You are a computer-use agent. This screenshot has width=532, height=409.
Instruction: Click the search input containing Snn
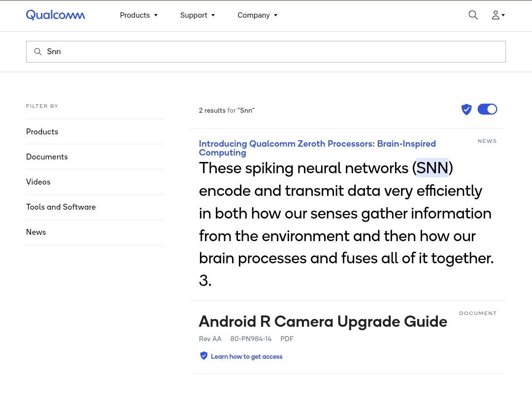tap(266, 52)
